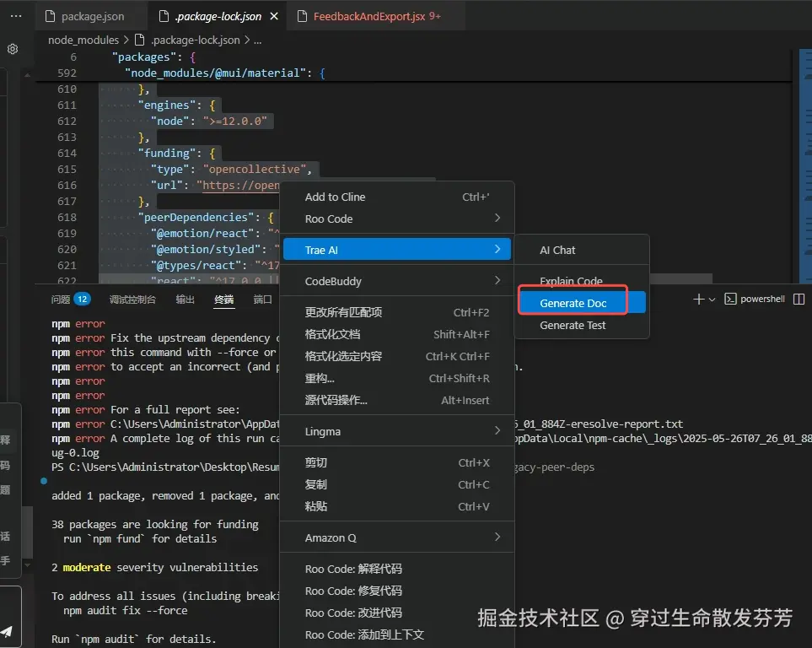Viewport: 812px width, 648px height.
Task: Open the 输出 panel tab
Action: point(185,300)
